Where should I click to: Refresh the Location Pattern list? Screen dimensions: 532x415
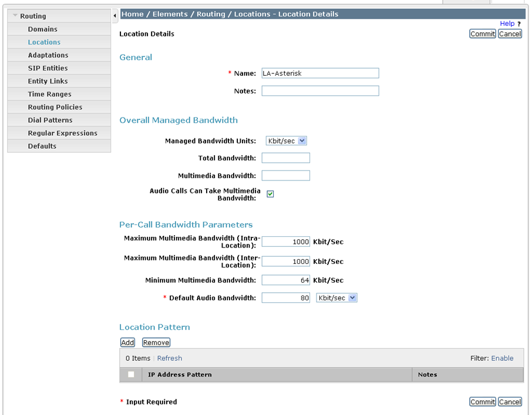point(170,359)
